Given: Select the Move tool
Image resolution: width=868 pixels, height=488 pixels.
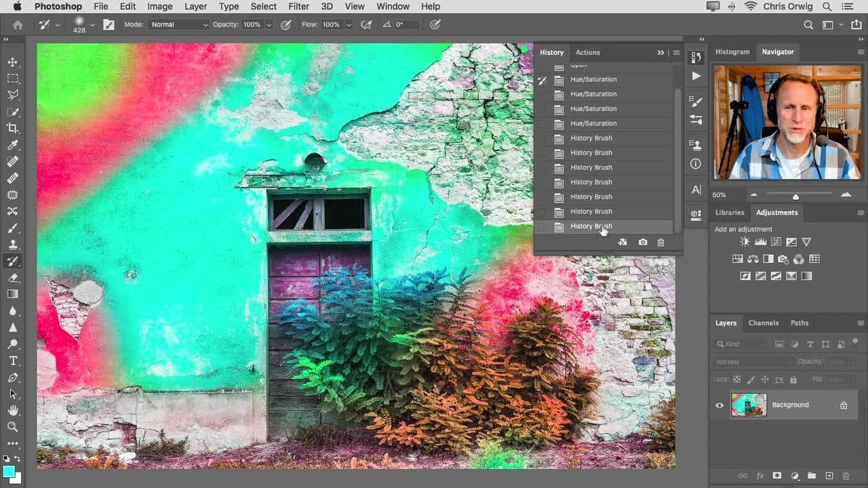Looking at the screenshot, I should click(x=13, y=62).
